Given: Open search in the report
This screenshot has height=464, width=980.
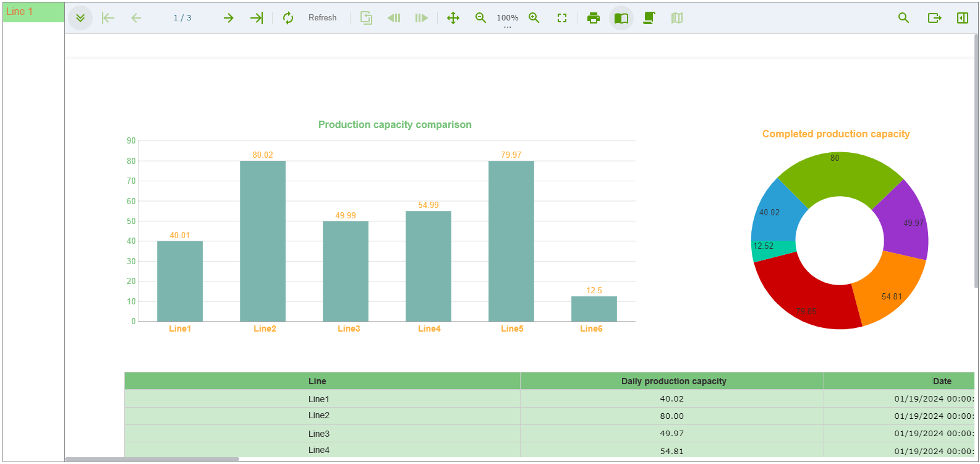Looking at the screenshot, I should coord(903,18).
